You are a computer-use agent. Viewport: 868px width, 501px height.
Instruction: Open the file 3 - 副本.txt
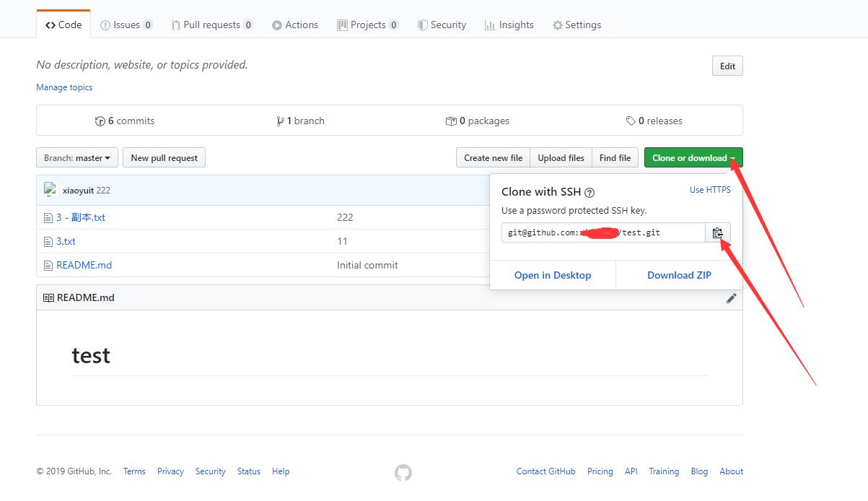point(81,217)
